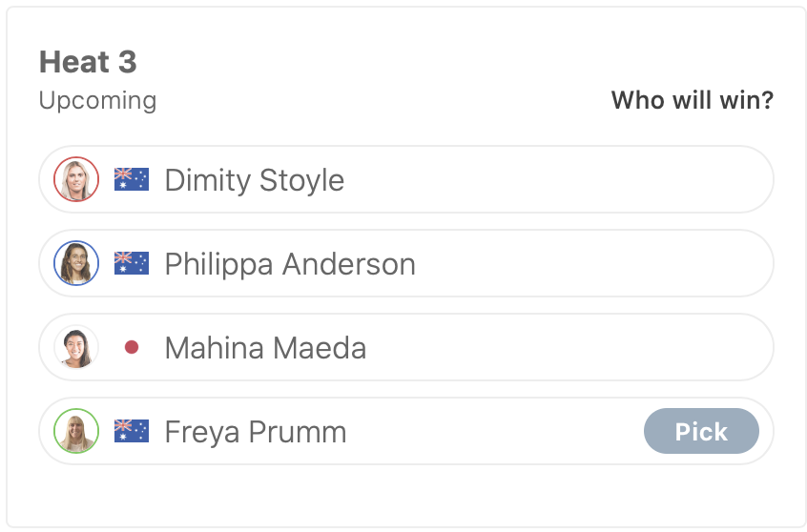Select the Freya Prumm name text
Viewport: 807px width, 532px height.
tap(255, 432)
